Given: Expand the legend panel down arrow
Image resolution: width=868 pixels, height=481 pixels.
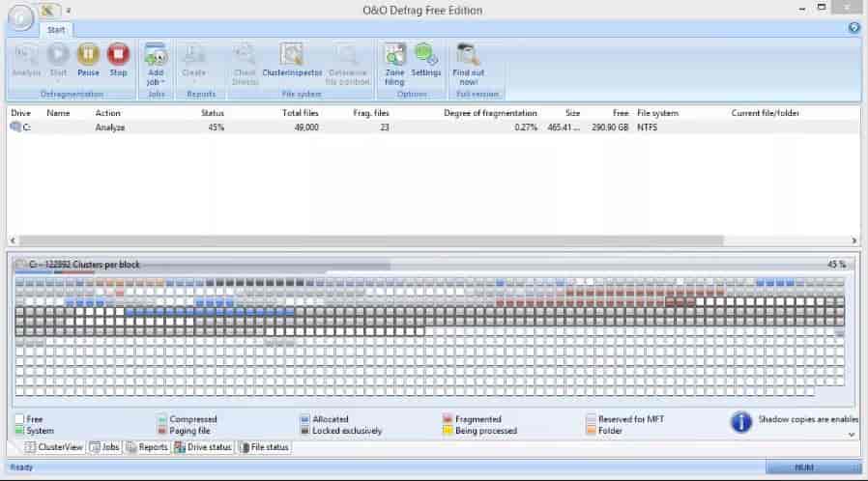Looking at the screenshot, I should [x=852, y=435].
